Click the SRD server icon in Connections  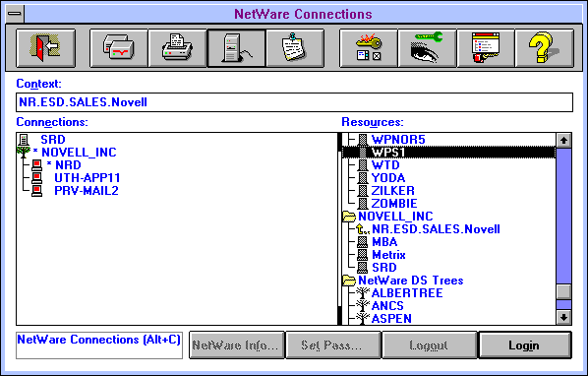click(24, 140)
